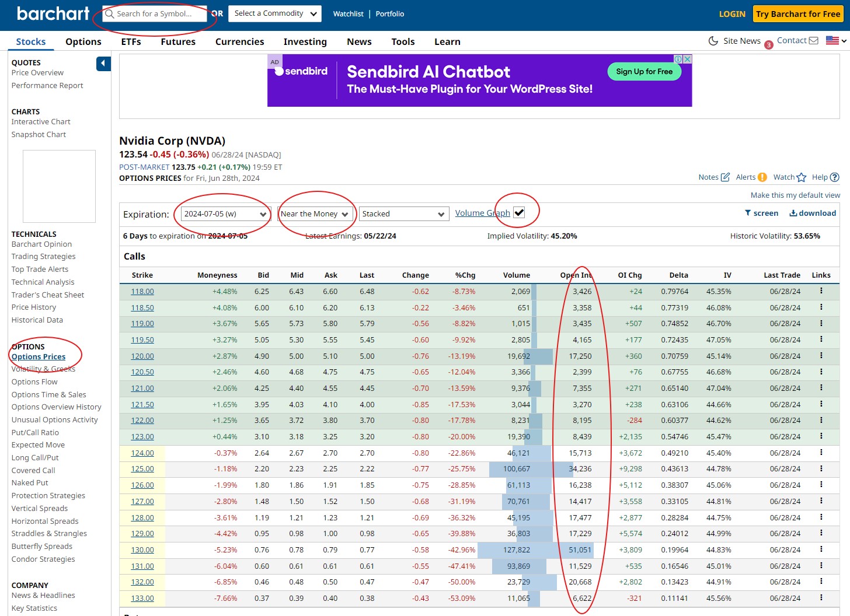Switch to the Options navigation tab
The width and height of the screenshot is (850, 616).
coord(83,41)
